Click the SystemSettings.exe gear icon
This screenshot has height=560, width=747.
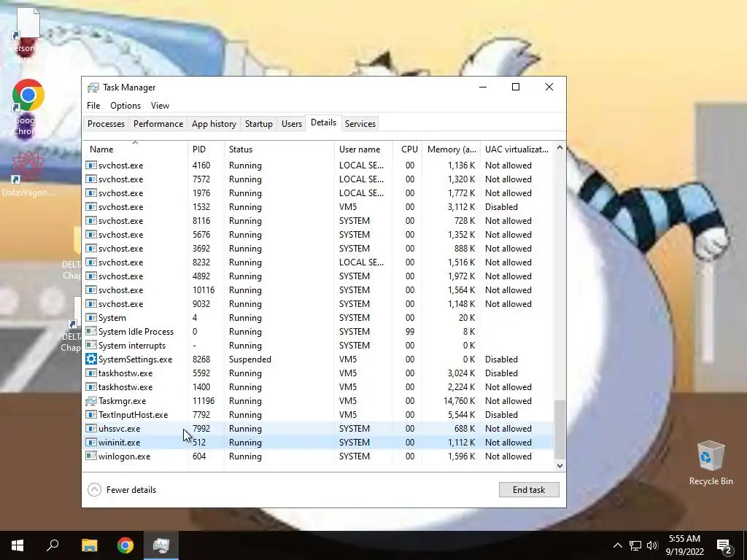coord(91,359)
